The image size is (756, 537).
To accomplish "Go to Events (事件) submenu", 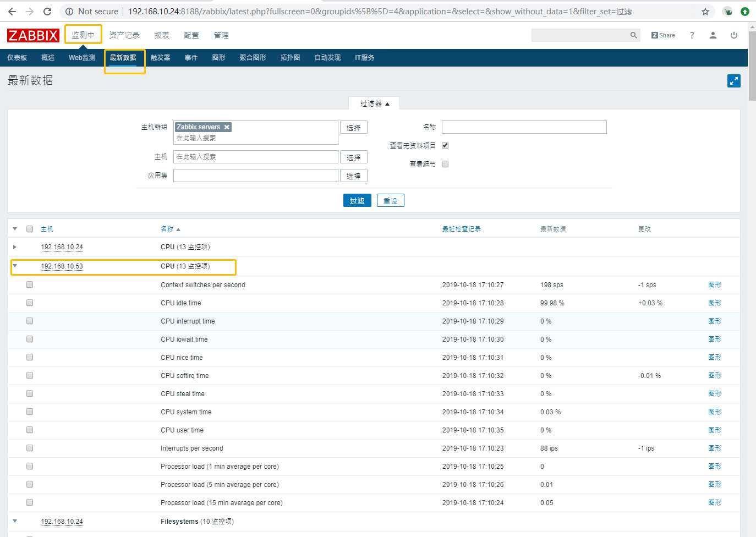I will pos(191,57).
